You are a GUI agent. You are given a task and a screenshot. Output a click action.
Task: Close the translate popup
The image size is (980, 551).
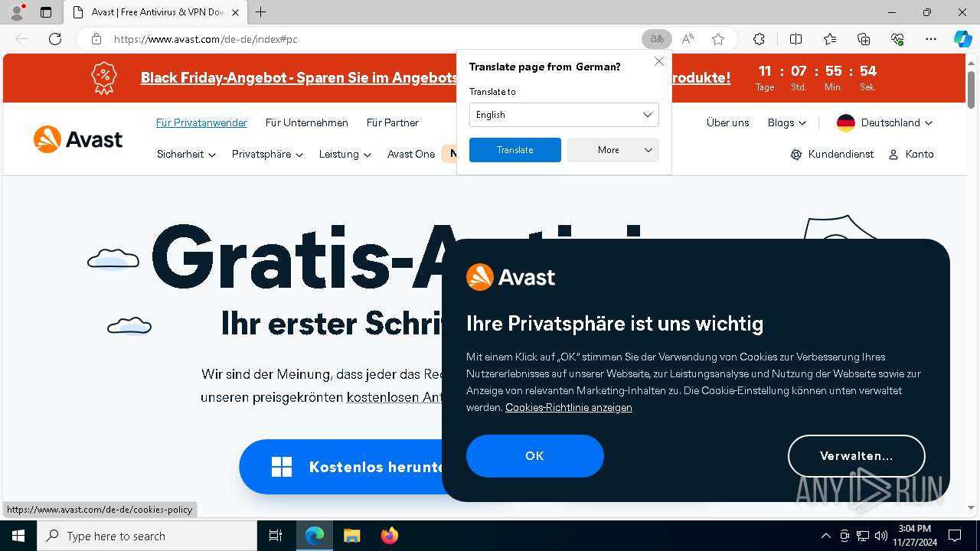tap(658, 61)
